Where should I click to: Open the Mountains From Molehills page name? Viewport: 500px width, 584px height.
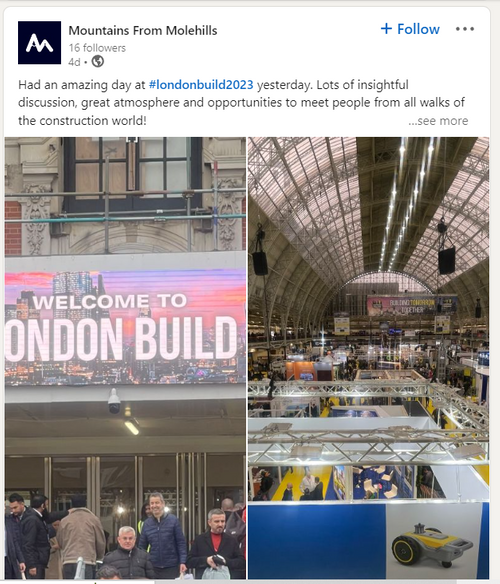(x=143, y=31)
